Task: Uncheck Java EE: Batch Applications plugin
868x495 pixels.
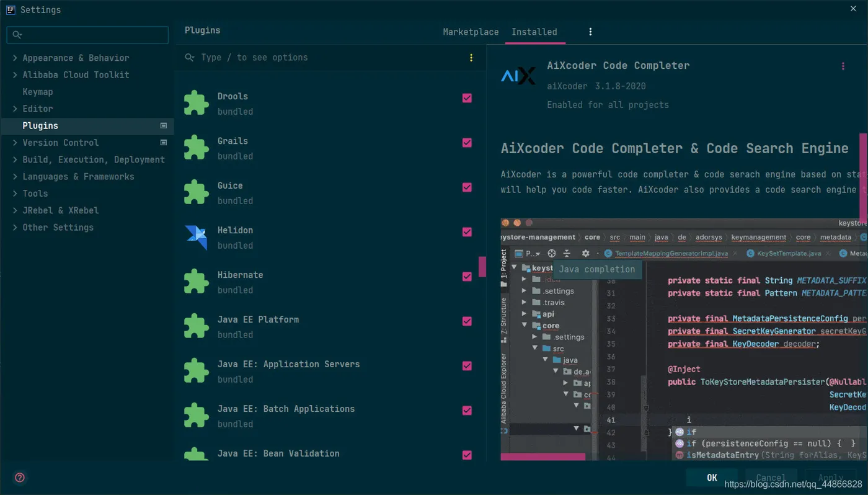Action: pos(467,411)
